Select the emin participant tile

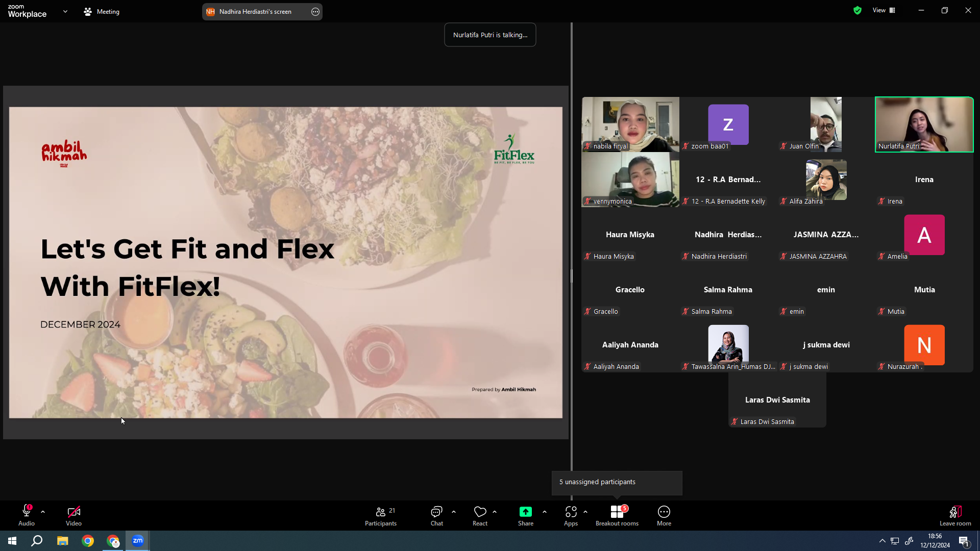[826, 290]
